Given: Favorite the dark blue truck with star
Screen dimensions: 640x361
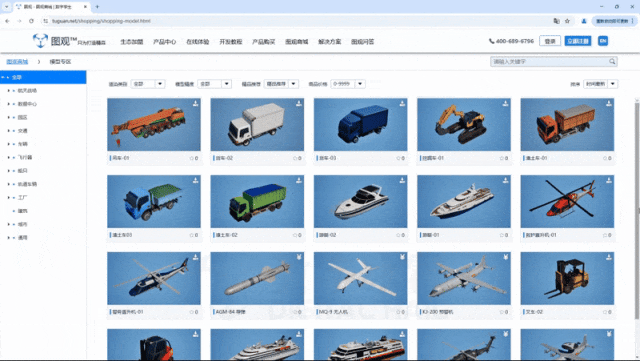Looking at the screenshot, I should (x=398, y=158).
